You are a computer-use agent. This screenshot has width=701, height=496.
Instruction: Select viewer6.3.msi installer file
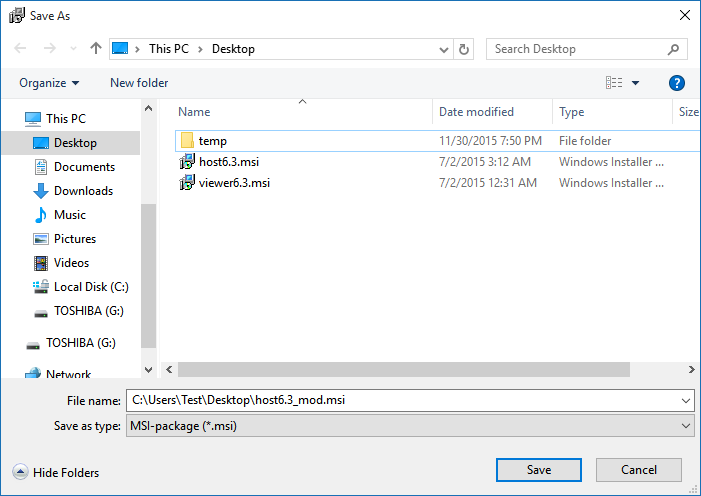coord(234,183)
